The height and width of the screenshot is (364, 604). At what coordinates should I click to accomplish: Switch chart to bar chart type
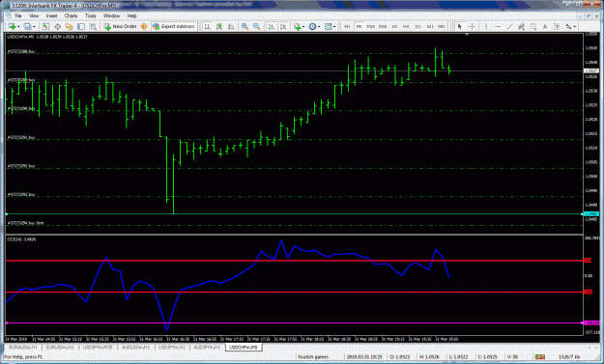pos(207,26)
